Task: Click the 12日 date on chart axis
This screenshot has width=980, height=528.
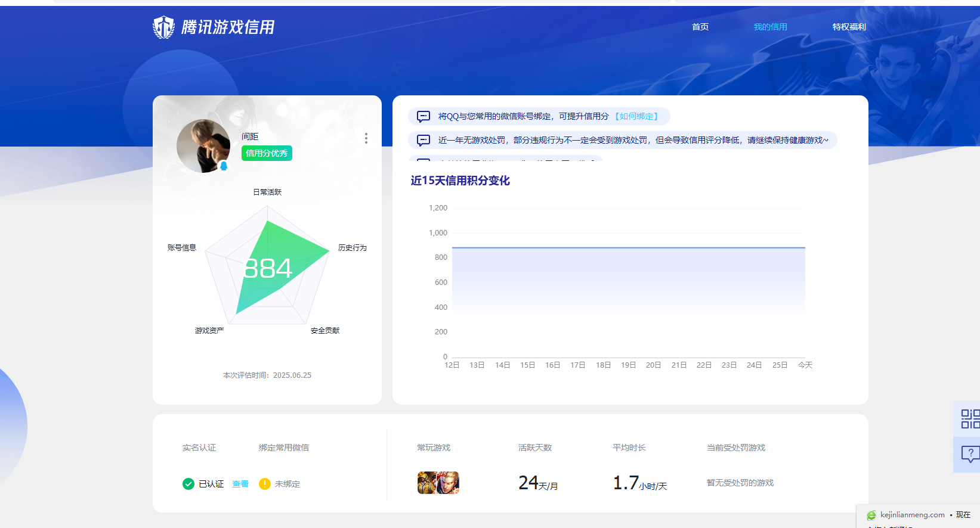Action: point(452,365)
